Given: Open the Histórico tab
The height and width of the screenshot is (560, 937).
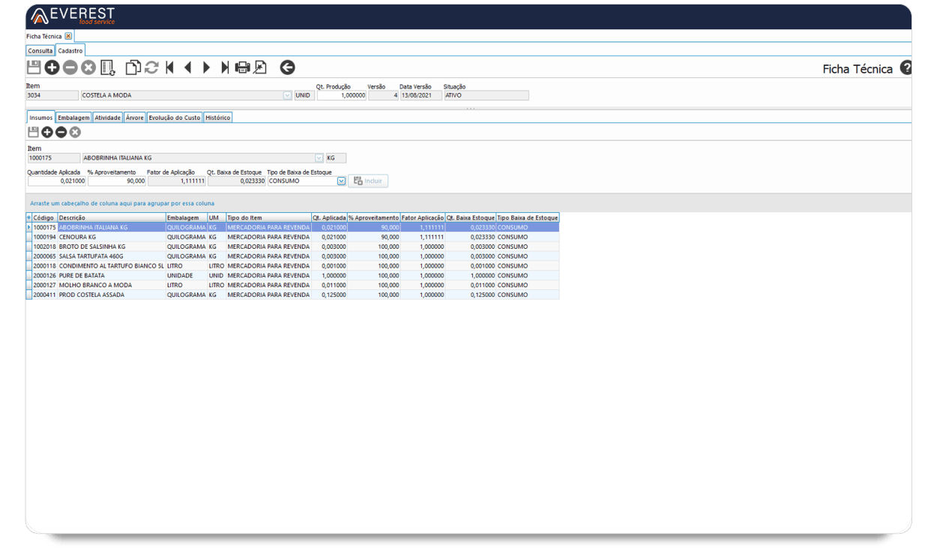Looking at the screenshot, I should click(x=218, y=118).
